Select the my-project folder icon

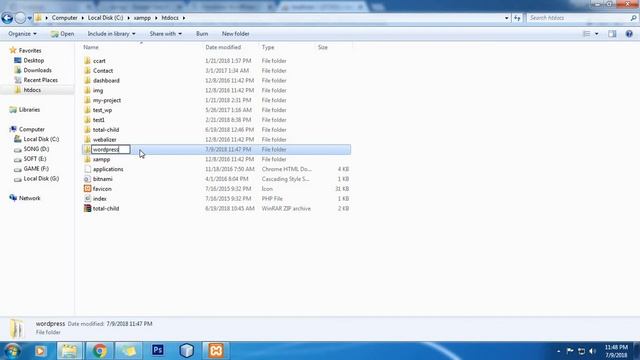tap(87, 100)
